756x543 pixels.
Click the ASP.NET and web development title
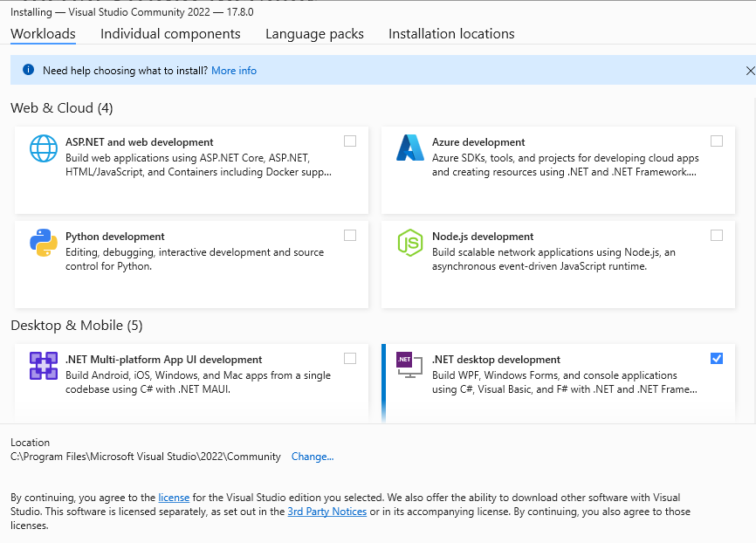(140, 142)
